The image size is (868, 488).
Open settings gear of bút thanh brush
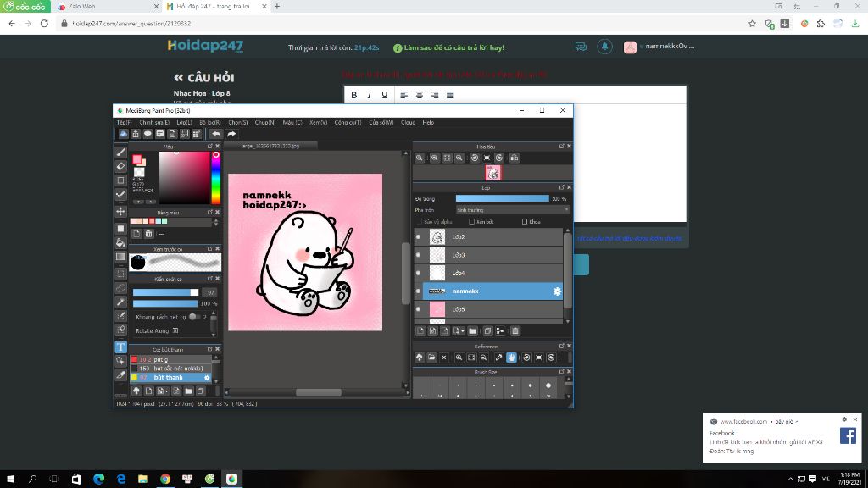(x=207, y=377)
